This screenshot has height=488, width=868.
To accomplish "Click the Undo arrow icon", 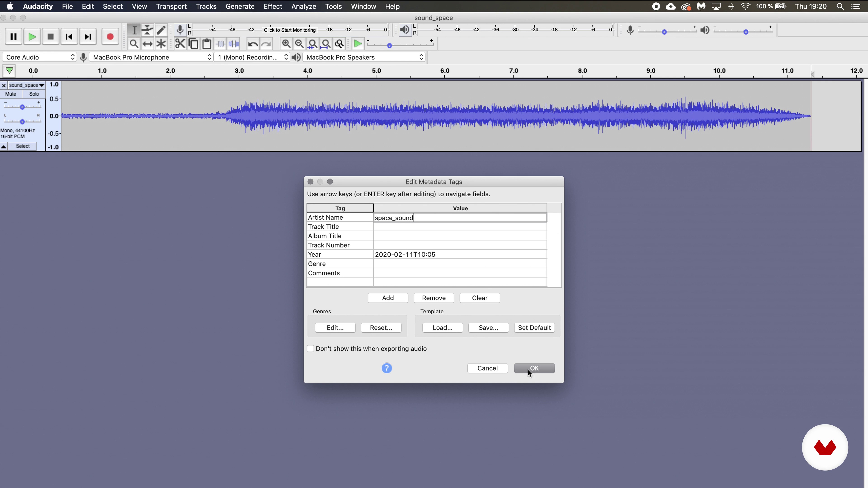I will point(253,44).
